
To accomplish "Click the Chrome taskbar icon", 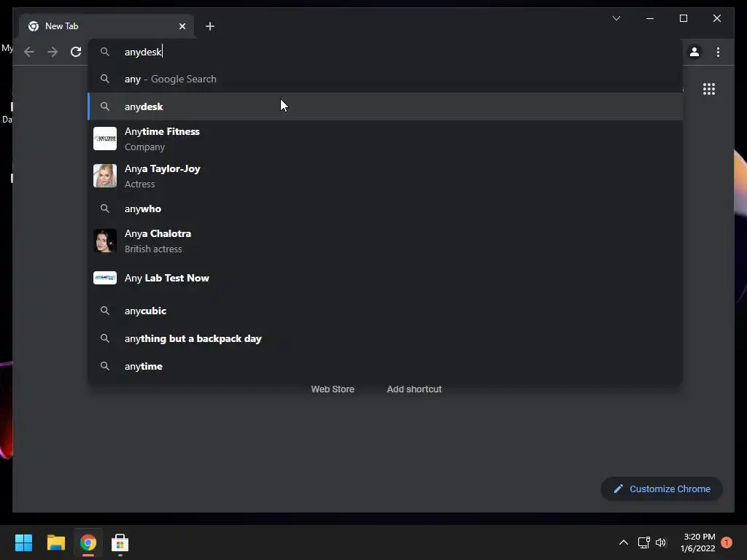I will coord(88,542).
